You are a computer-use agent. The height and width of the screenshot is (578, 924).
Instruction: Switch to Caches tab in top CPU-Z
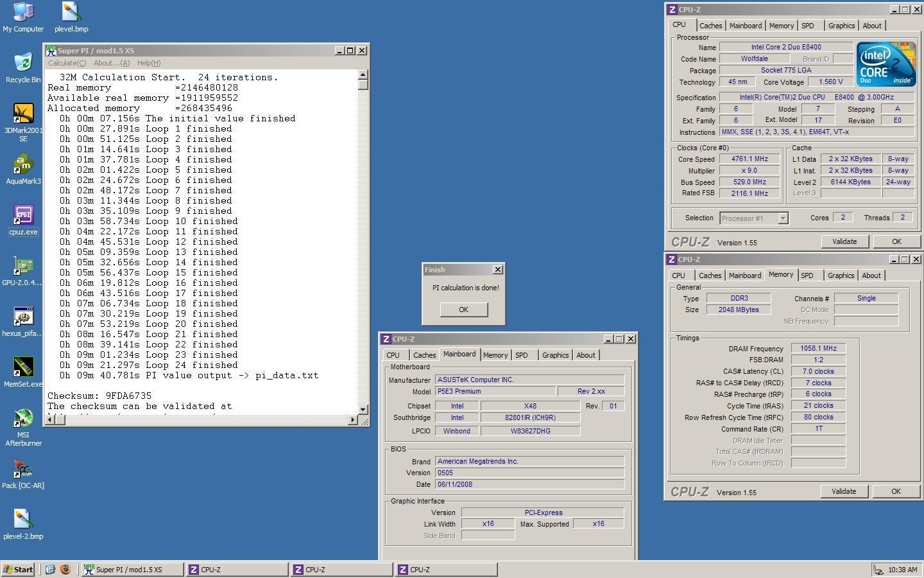click(710, 26)
